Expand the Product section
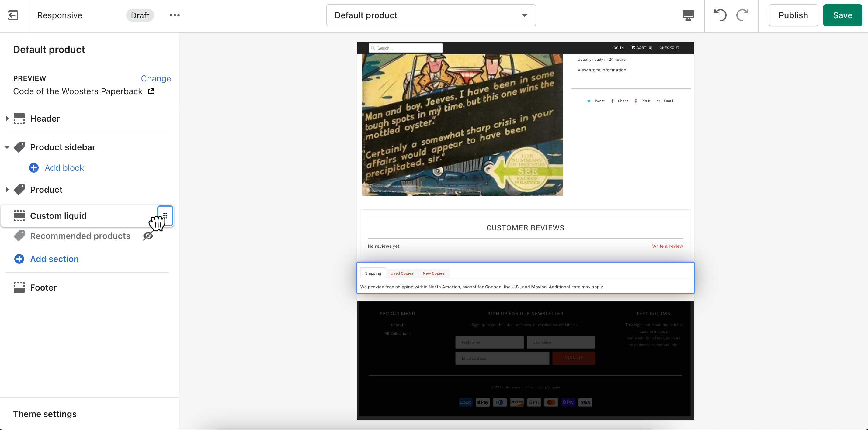 click(7, 190)
